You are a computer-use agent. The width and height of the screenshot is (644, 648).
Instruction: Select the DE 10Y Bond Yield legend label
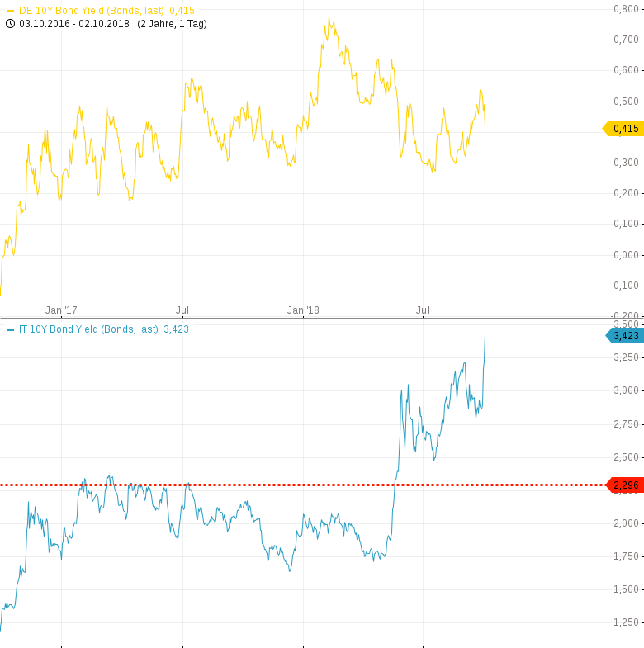(x=92, y=11)
